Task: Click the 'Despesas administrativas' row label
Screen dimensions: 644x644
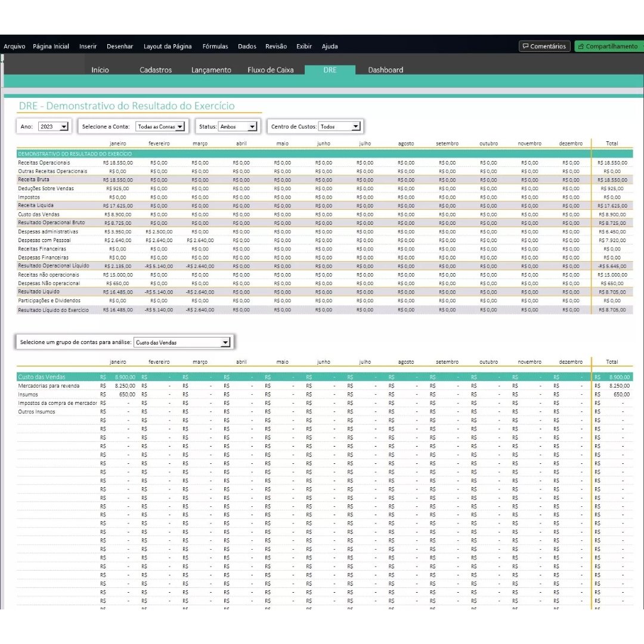Action: tap(48, 231)
